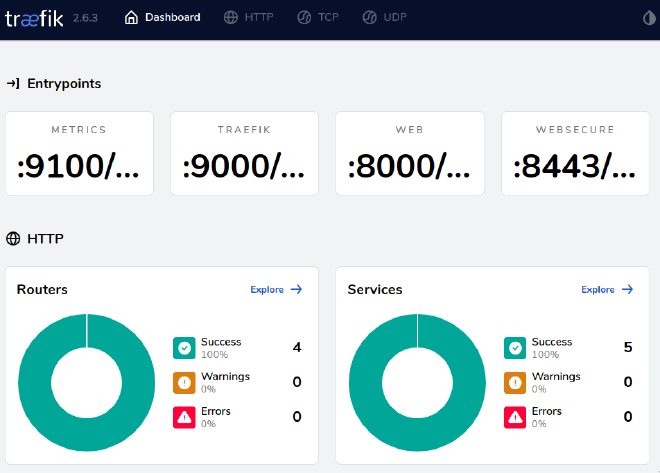Select the WEBSECURE entrypoint card

(575, 153)
